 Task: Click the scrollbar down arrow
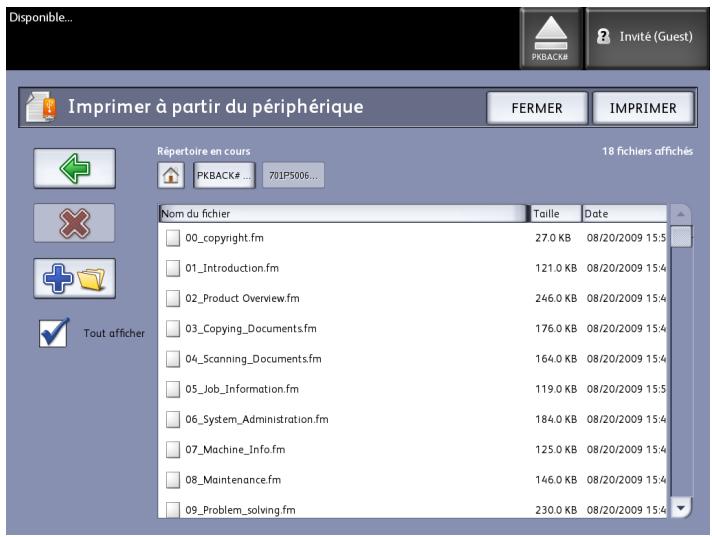click(x=681, y=507)
